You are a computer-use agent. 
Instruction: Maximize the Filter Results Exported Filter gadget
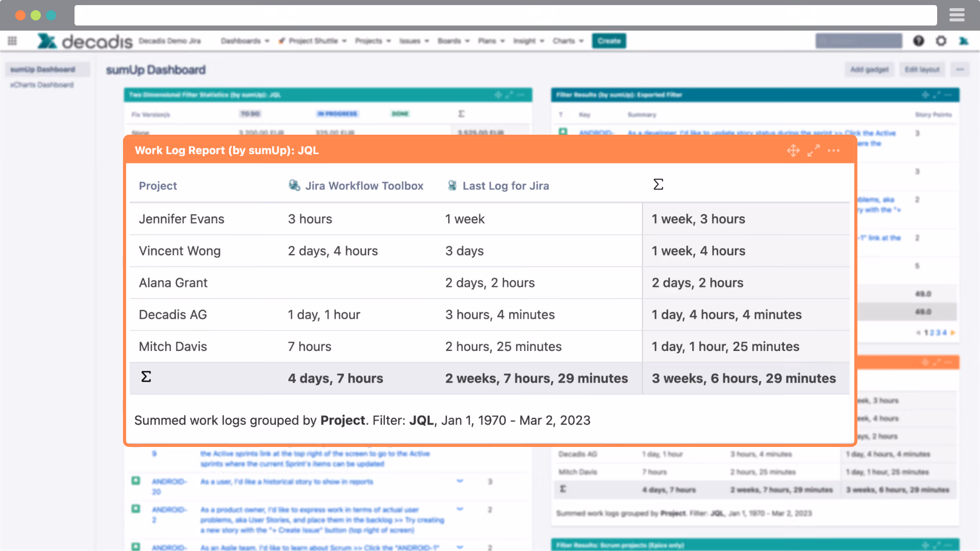pos(937,95)
